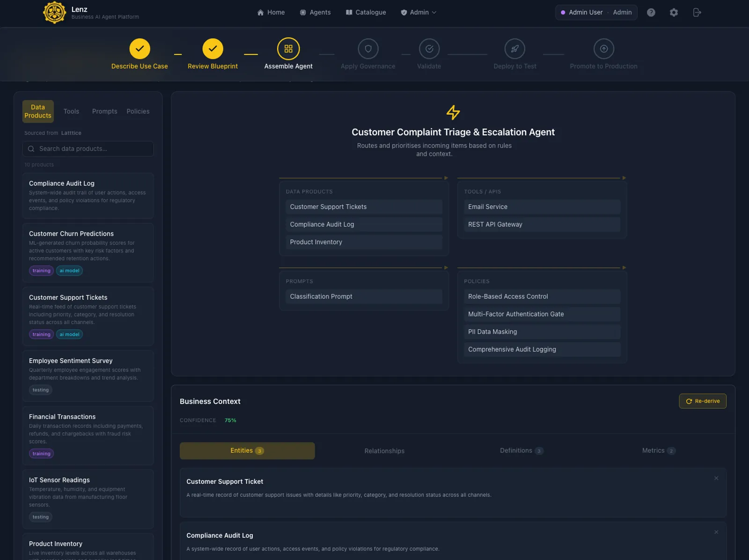This screenshot has height=560, width=749.
Task: Select the Customer Churn Predictions card
Action: (88, 253)
